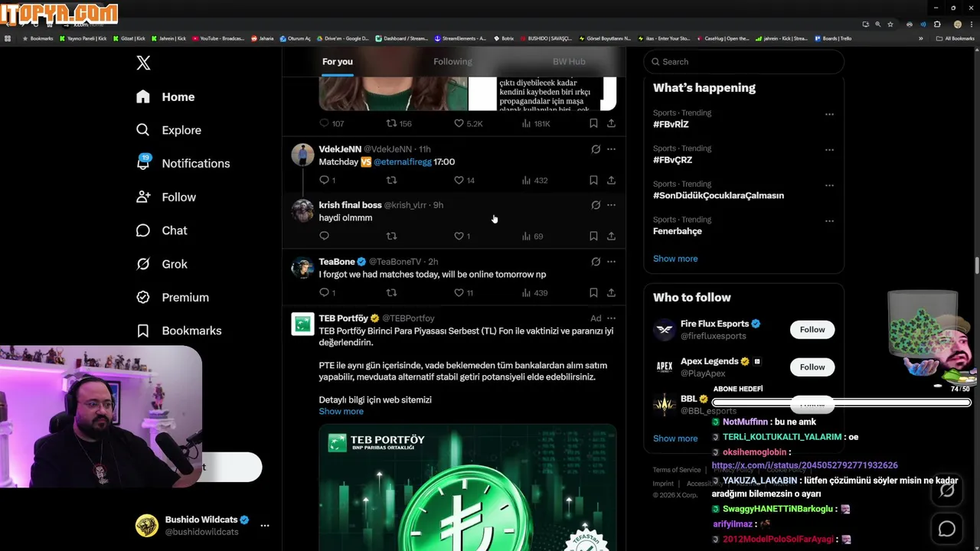Open the @eternalfiregg mention link

tap(402, 162)
